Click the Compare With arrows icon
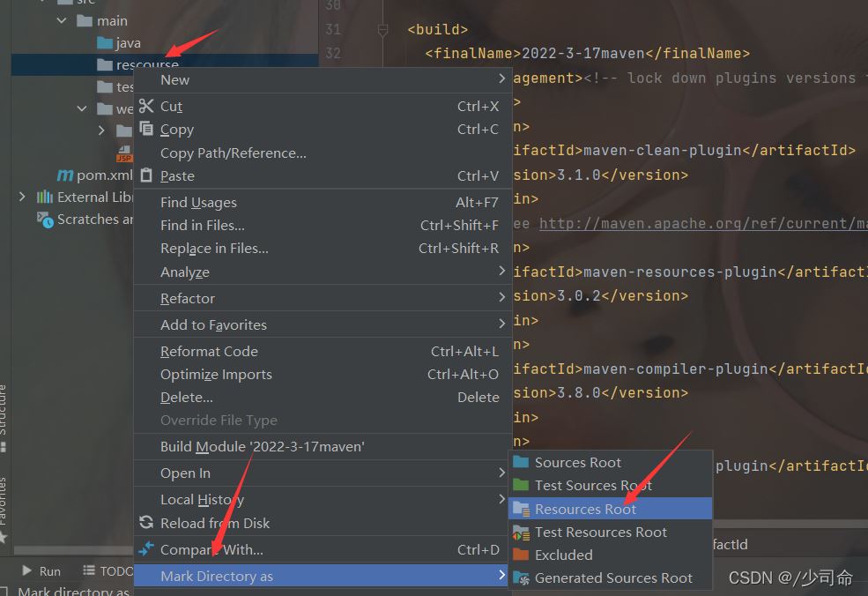 pos(146,549)
